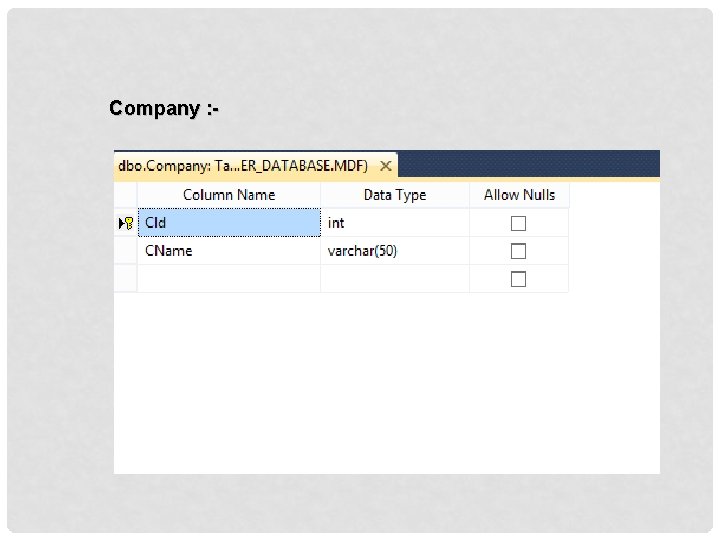Select the CName row via its row selector

pos(125,251)
